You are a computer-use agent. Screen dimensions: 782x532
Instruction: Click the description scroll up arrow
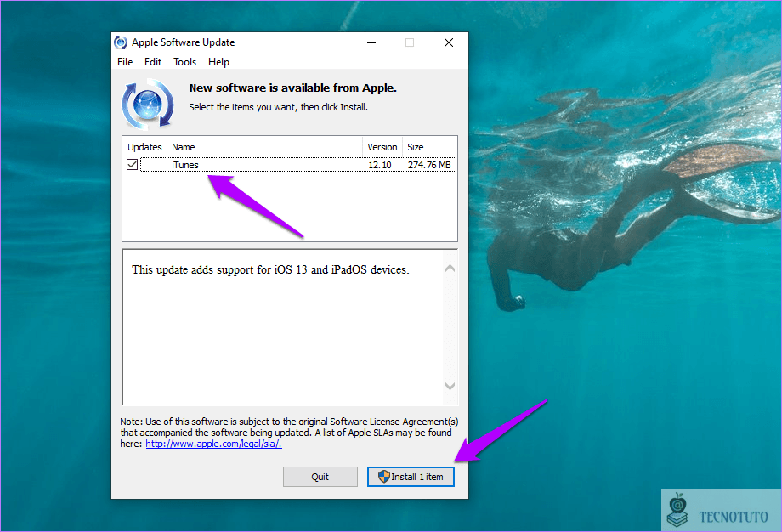[450, 269]
